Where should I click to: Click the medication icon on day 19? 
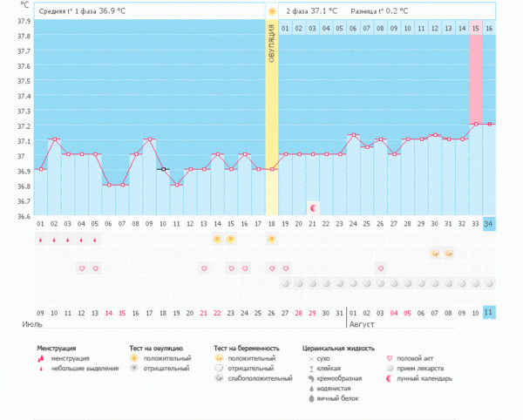(x=285, y=283)
